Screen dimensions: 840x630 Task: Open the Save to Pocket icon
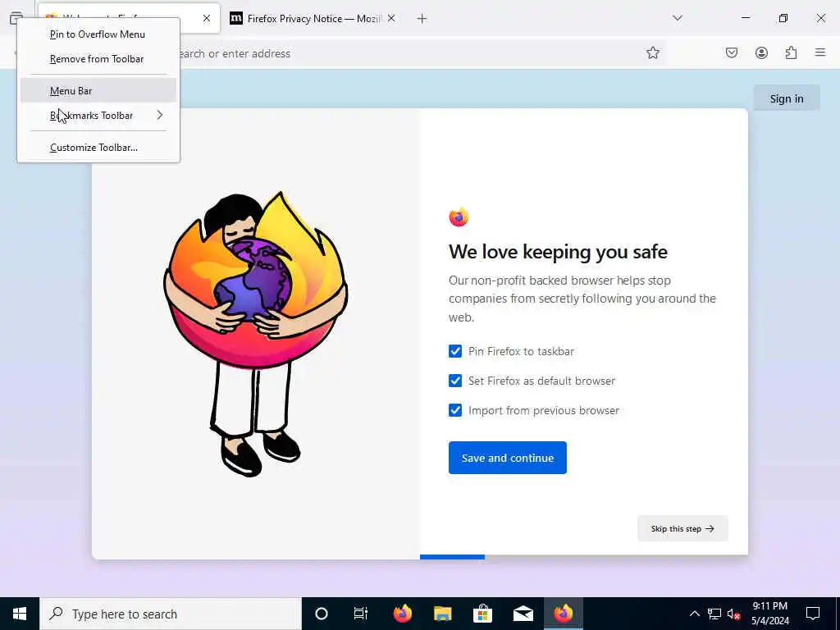(x=731, y=52)
